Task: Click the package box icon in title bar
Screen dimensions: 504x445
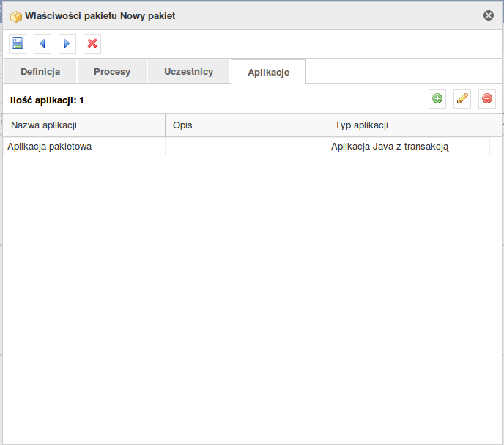Action: (x=16, y=16)
